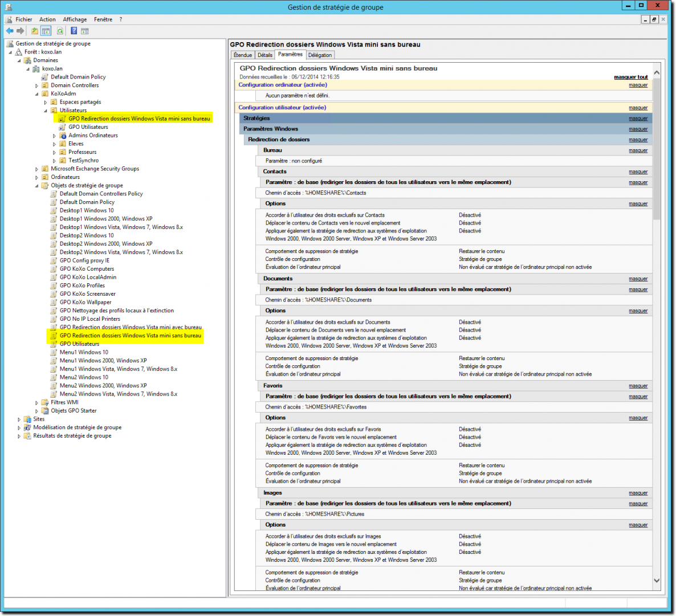Image resolution: width=676 pixels, height=616 pixels.
Task: Expand the Microsoft Exchange Security Groups node
Action: (36, 169)
